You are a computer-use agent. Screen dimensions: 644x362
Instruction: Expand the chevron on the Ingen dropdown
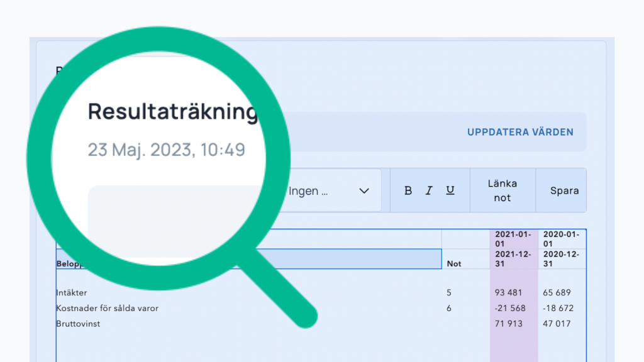[364, 191]
